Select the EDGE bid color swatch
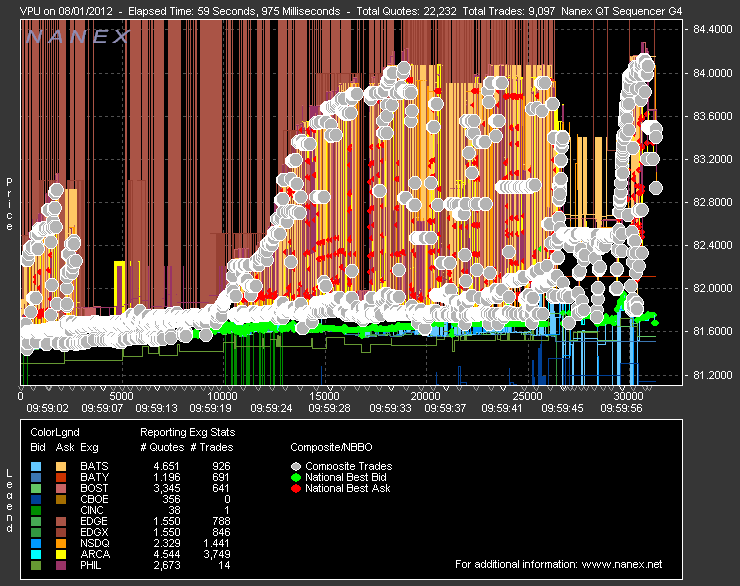 pos(36,521)
